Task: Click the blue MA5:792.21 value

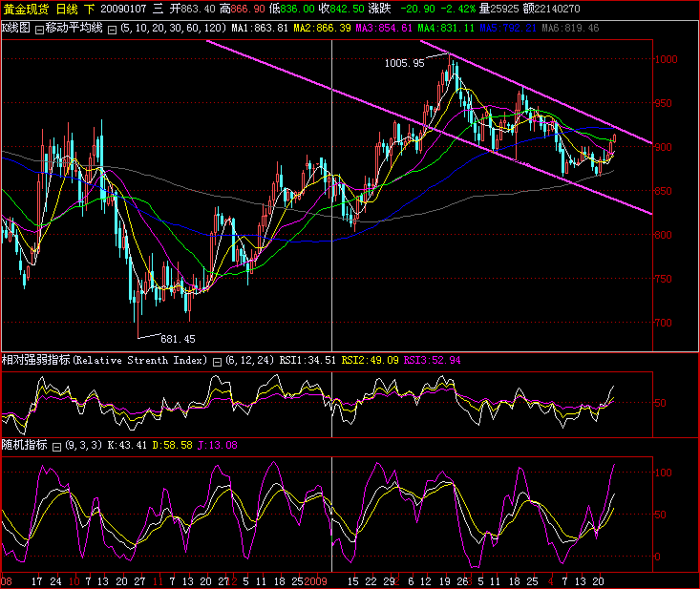Action: coord(508,28)
